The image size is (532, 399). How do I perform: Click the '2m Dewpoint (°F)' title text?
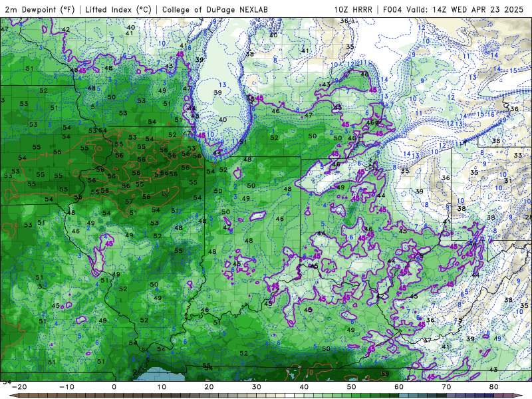(40, 9)
